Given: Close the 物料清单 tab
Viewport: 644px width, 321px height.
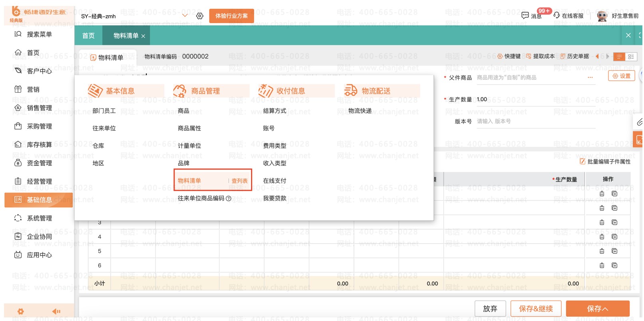Looking at the screenshot, I should [x=143, y=36].
